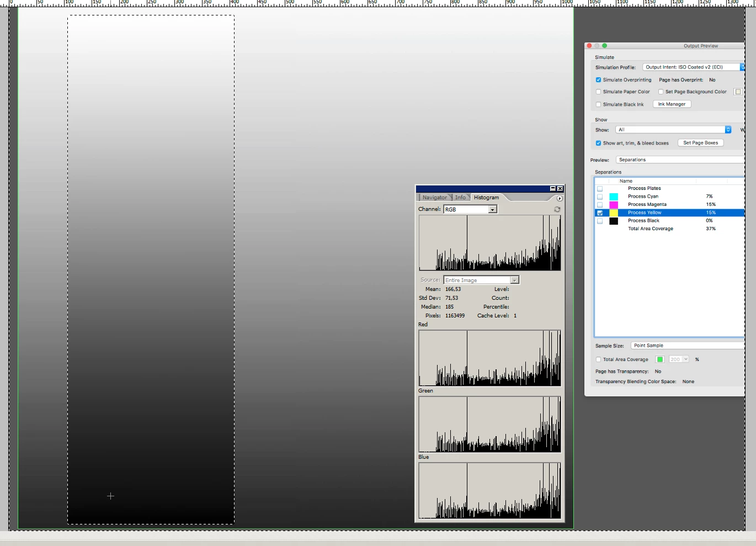Image resolution: width=756 pixels, height=546 pixels.
Task: Enable Simulate Black Ink
Action: [598, 104]
